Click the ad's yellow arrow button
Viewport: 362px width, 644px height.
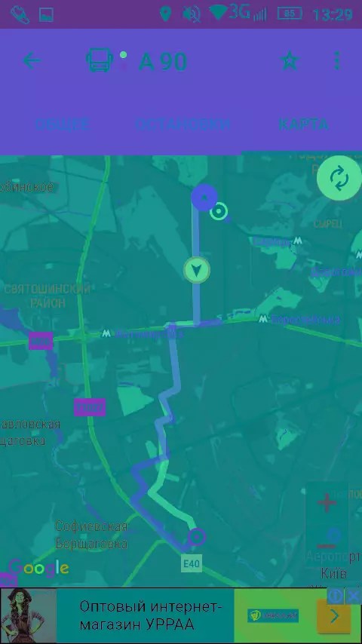click(x=334, y=615)
